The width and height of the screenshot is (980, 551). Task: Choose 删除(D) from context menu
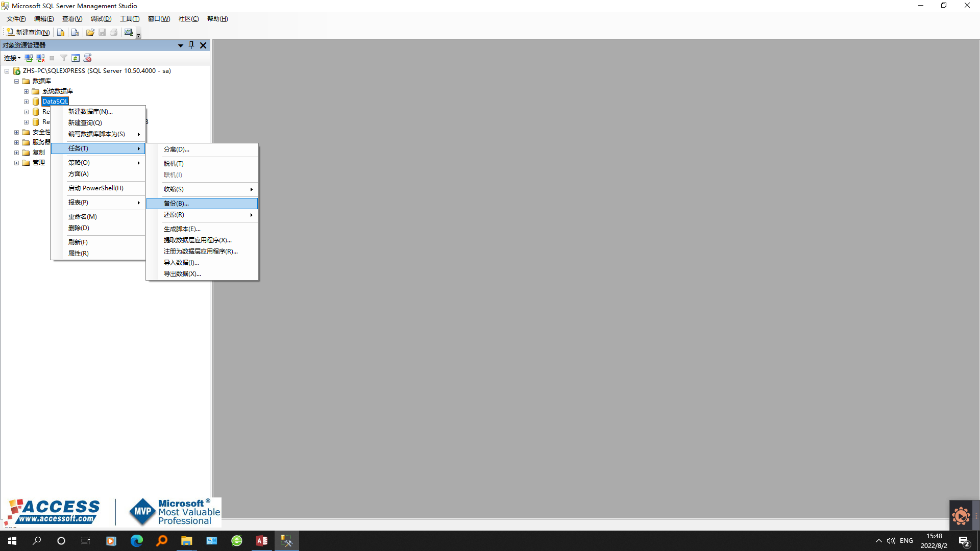coord(98,228)
